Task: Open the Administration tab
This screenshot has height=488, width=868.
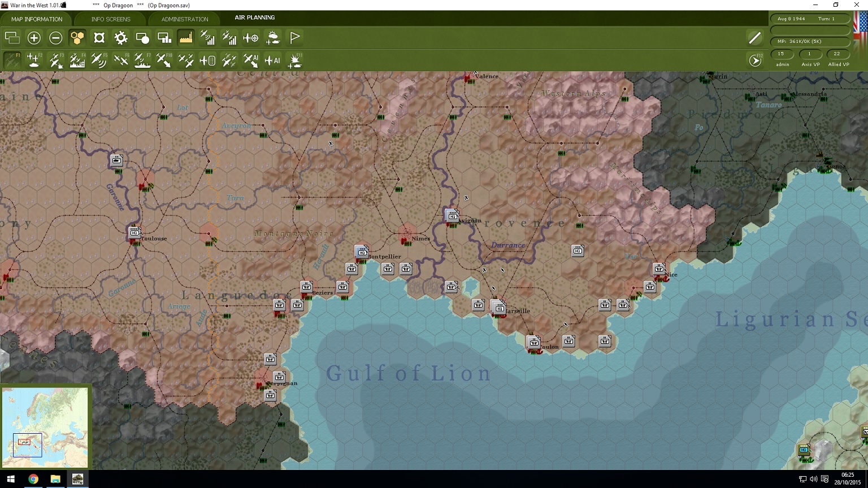Action: click(x=185, y=19)
